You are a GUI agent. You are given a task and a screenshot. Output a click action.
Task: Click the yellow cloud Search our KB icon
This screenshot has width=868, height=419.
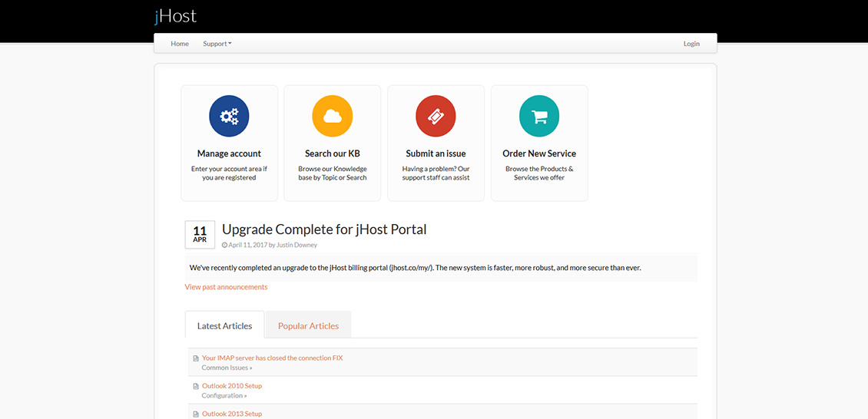coord(332,116)
